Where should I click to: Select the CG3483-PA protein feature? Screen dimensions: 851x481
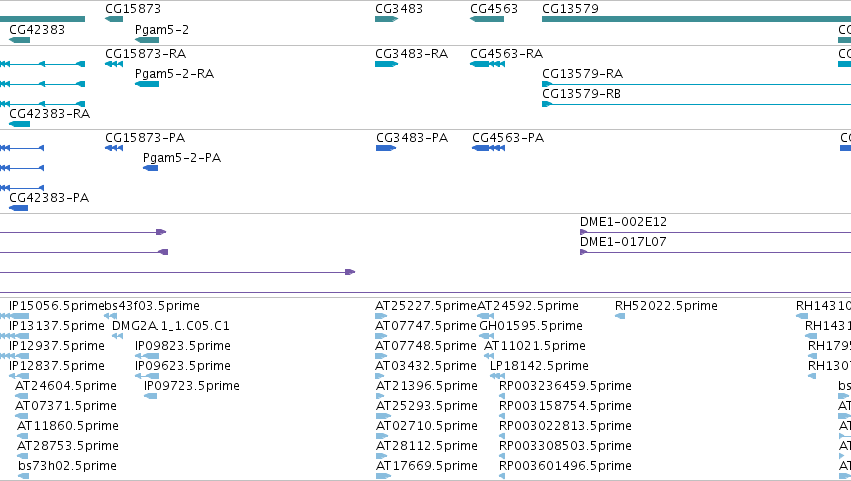[386, 148]
